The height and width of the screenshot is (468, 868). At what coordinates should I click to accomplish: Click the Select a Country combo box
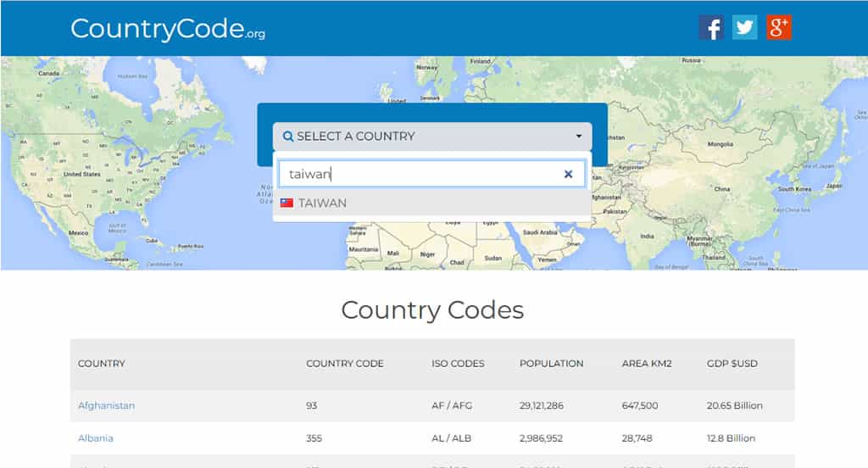(432, 136)
